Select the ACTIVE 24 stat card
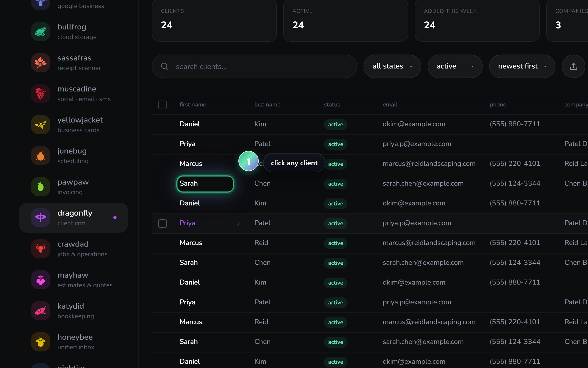 click(346, 20)
